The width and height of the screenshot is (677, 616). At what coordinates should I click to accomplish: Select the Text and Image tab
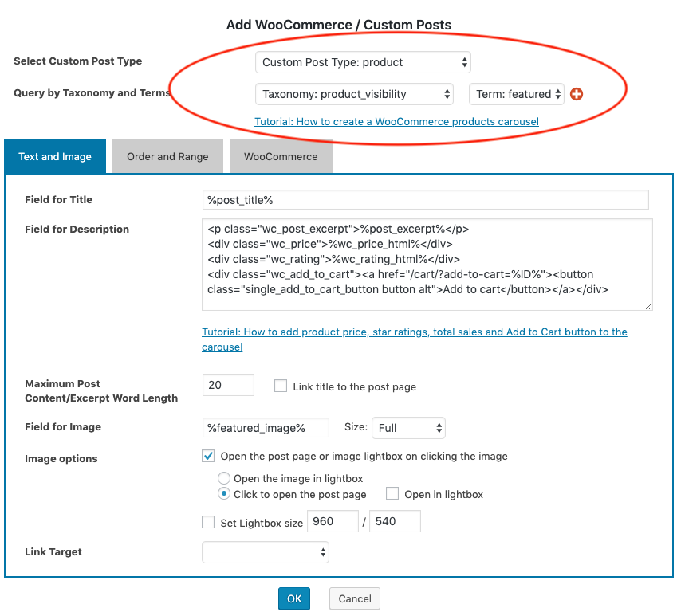point(55,157)
